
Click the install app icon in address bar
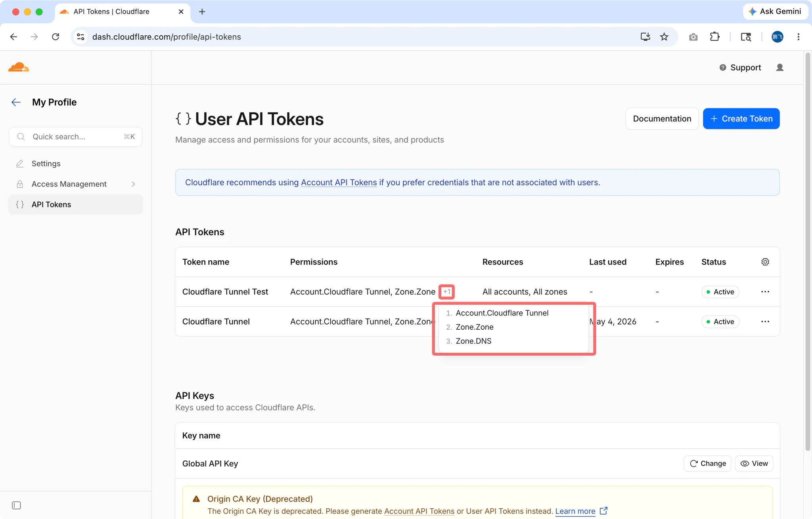point(645,37)
